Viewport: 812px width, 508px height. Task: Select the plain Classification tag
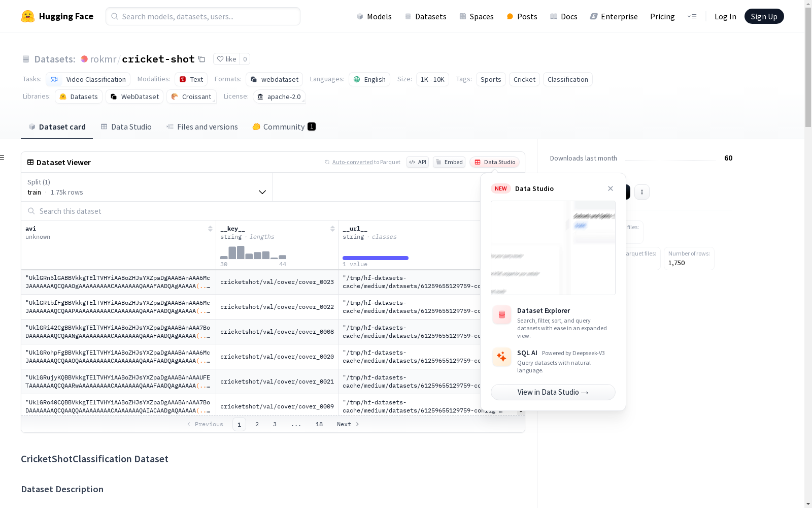tap(568, 79)
